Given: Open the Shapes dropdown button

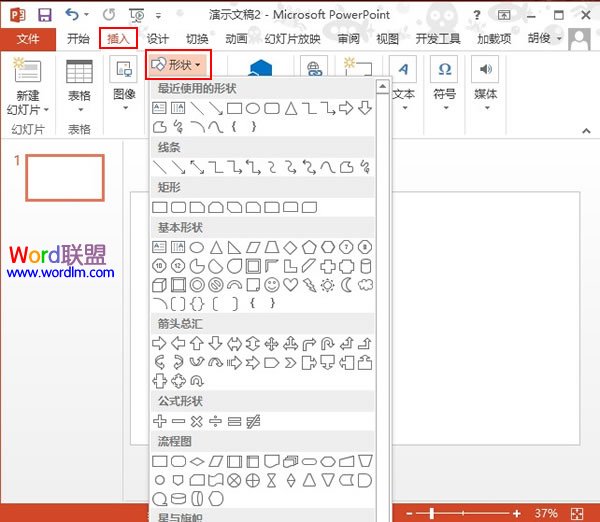Looking at the screenshot, I should [178, 65].
